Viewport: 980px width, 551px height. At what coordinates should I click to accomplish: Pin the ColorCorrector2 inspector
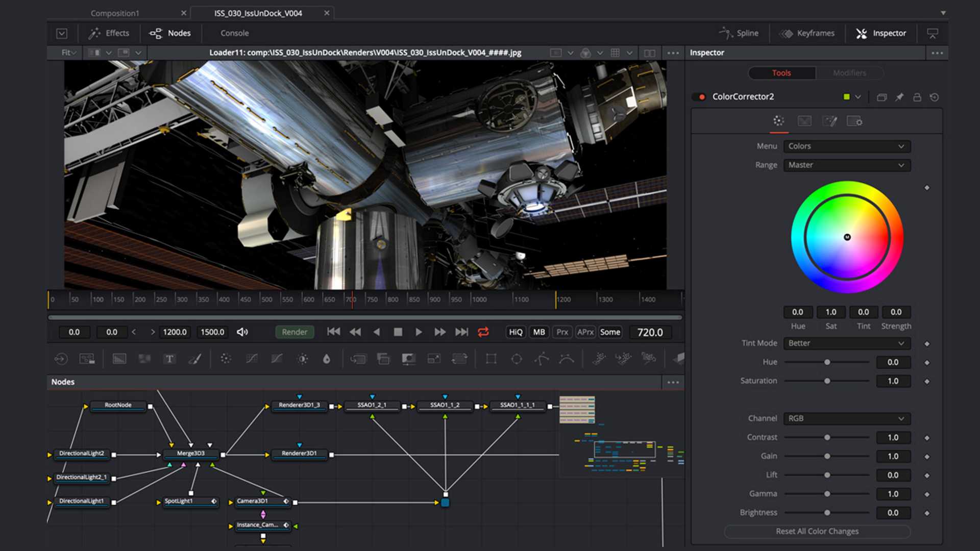click(x=899, y=97)
